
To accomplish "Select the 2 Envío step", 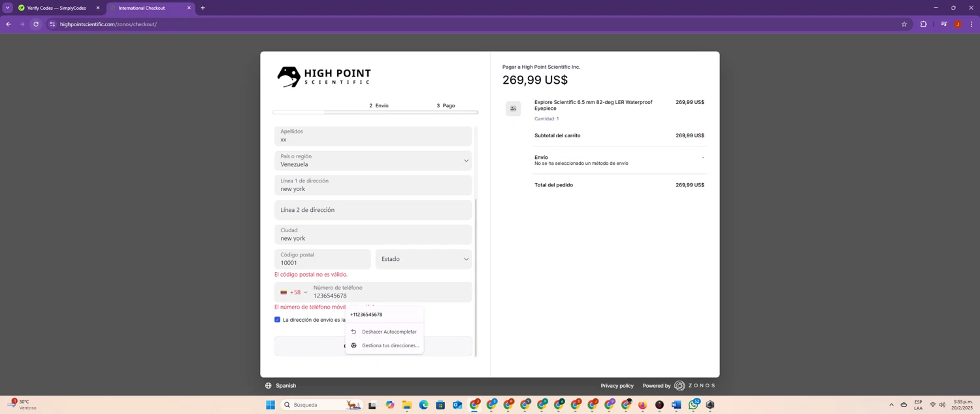I will [379, 105].
